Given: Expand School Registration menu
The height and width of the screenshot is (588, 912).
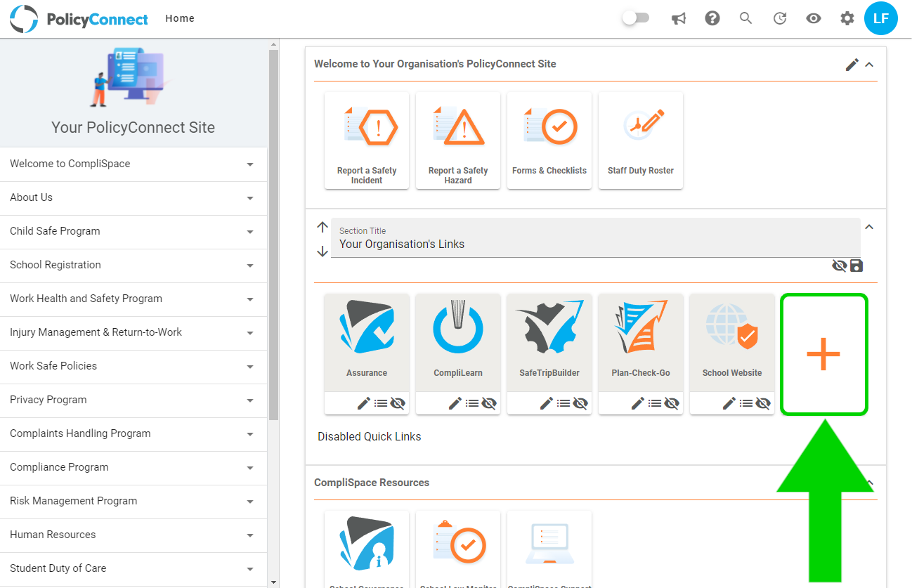Looking at the screenshot, I should point(133,265).
